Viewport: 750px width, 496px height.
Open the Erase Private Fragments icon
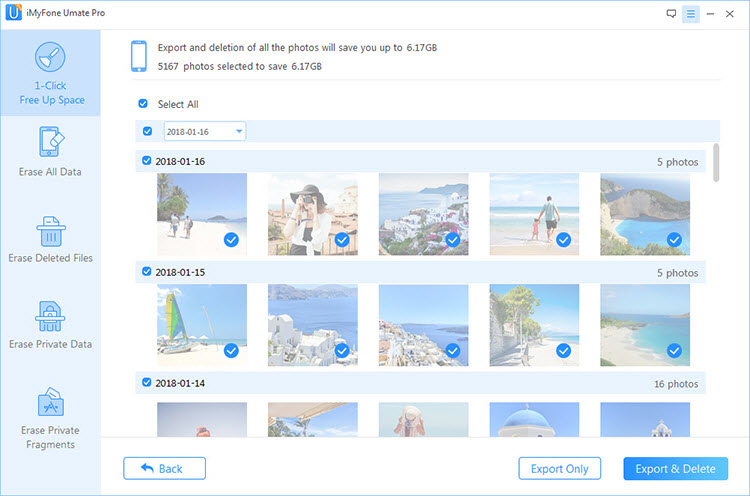coord(50,402)
